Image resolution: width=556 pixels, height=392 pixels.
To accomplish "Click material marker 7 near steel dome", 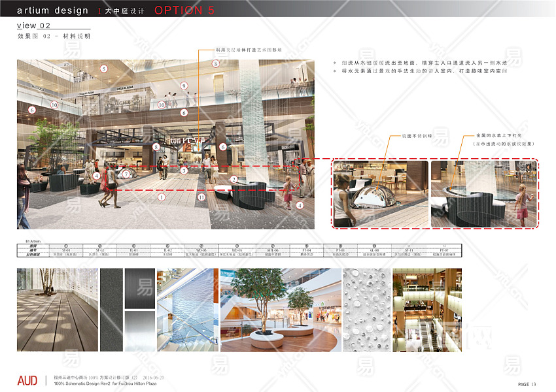I will [x=126, y=174].
